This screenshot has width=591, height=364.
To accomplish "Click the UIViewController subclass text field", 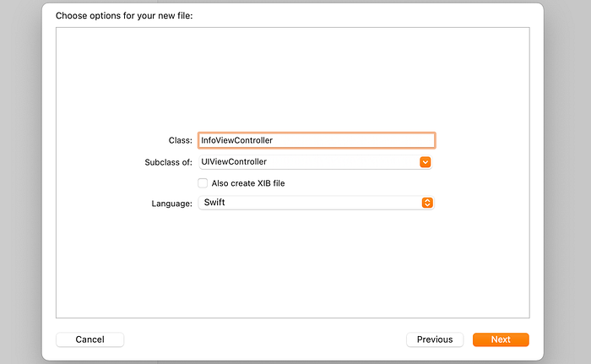I will coord(307,162).
